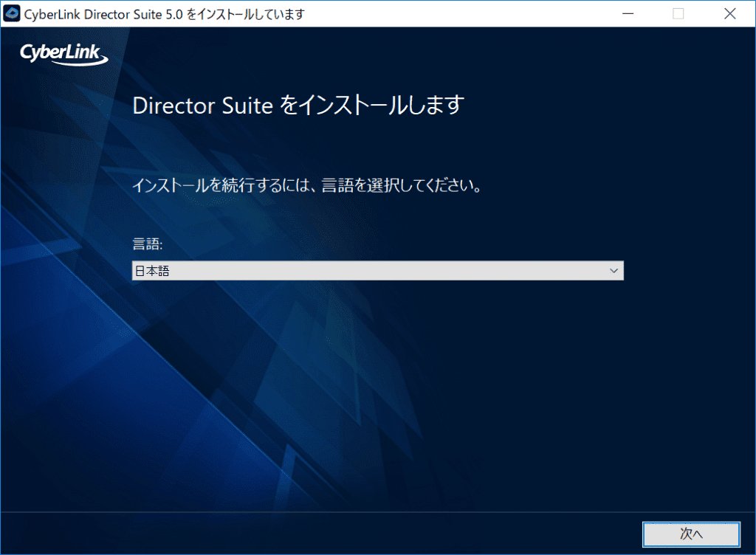756x555 pixels.
Task: Click 言語を選択してください at the instruction's end
Action: pyautogui.click(x=413, y=185)
